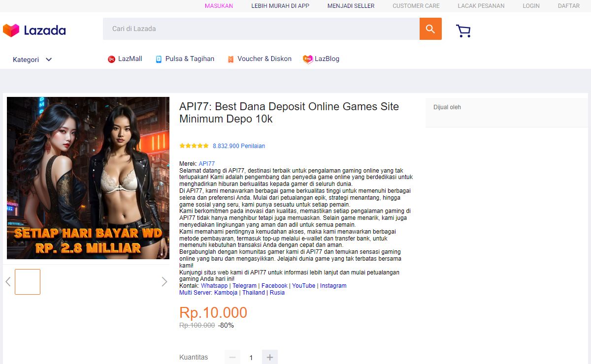Focus the Cari di Lazada search field
The width and height of the screenshot is (591, 364).
pos(261,29)
